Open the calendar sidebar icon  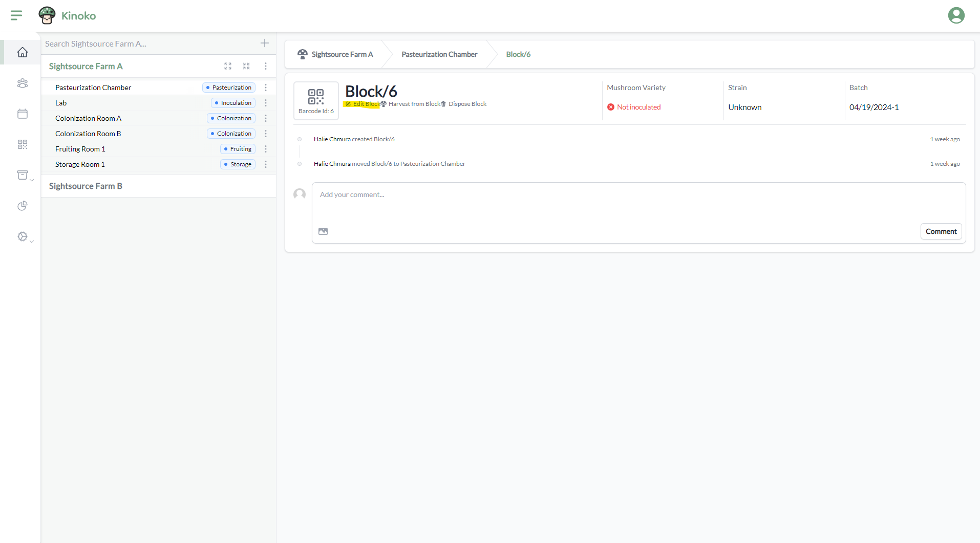click(x=23, y=114)
